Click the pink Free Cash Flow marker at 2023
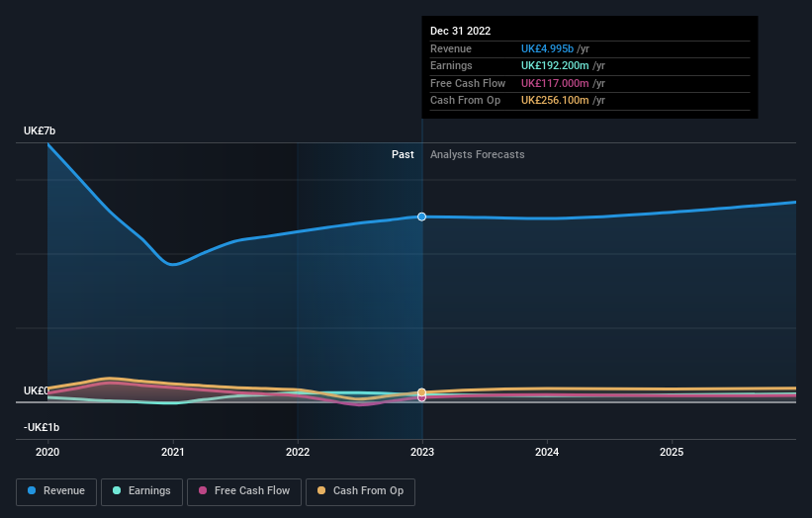The height and width of the screenshot is (518, 812). click(x=422, y=397)
